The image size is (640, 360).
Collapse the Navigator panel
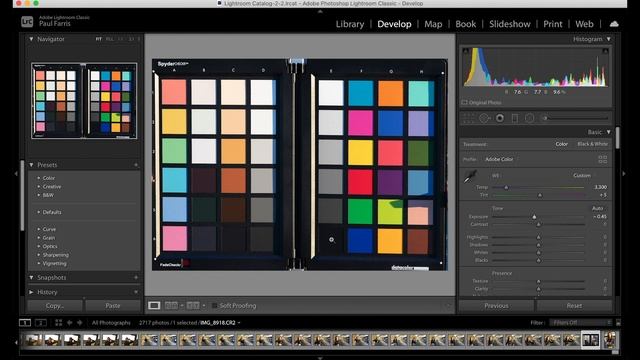coord(31,39)
